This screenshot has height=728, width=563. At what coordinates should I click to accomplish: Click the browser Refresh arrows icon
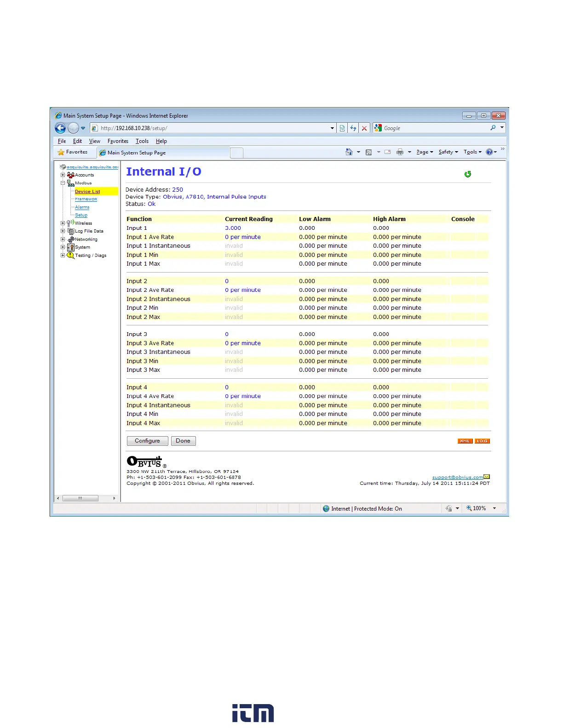point(353,128)
